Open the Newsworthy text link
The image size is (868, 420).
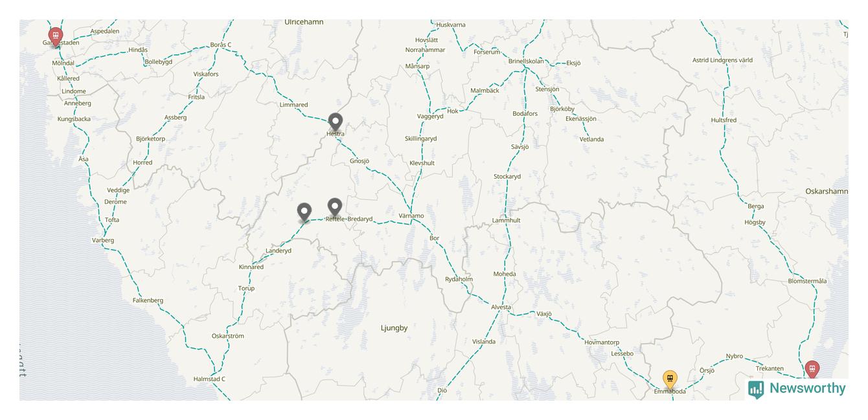(x=807, y=388)
